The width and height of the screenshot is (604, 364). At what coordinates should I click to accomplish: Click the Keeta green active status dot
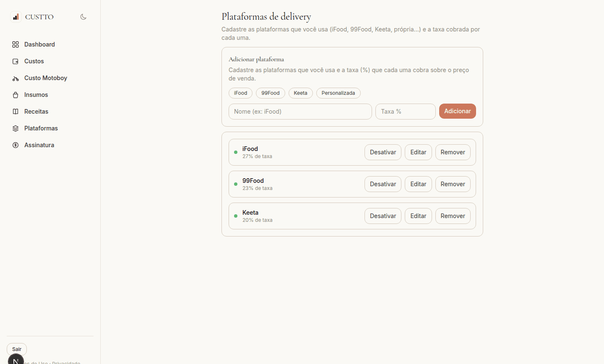point(236,216)
